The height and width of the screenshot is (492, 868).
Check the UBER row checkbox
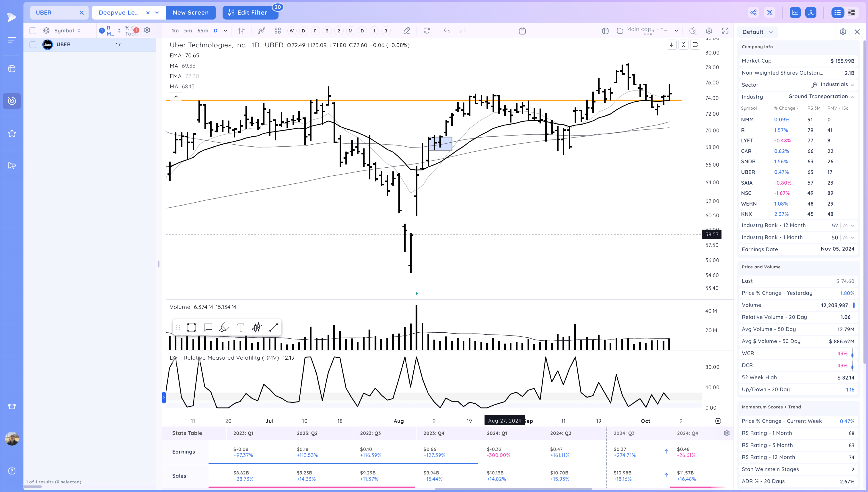click(x=33, y=45)
